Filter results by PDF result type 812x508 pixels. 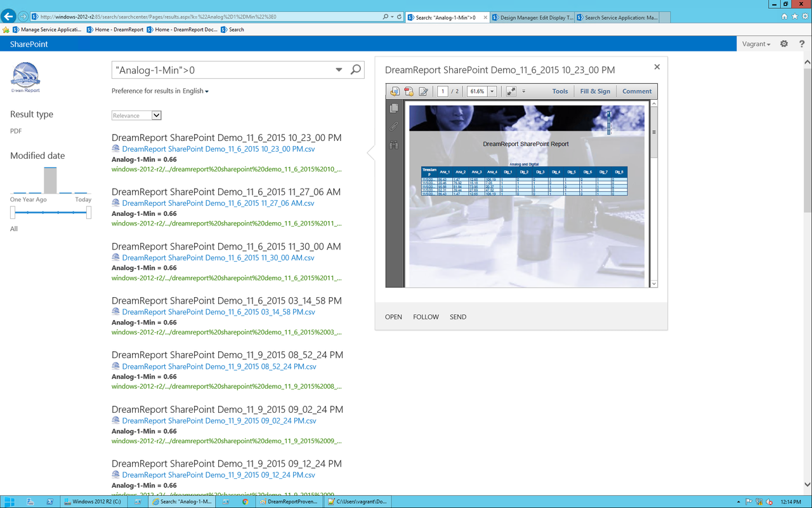(16, 131)
